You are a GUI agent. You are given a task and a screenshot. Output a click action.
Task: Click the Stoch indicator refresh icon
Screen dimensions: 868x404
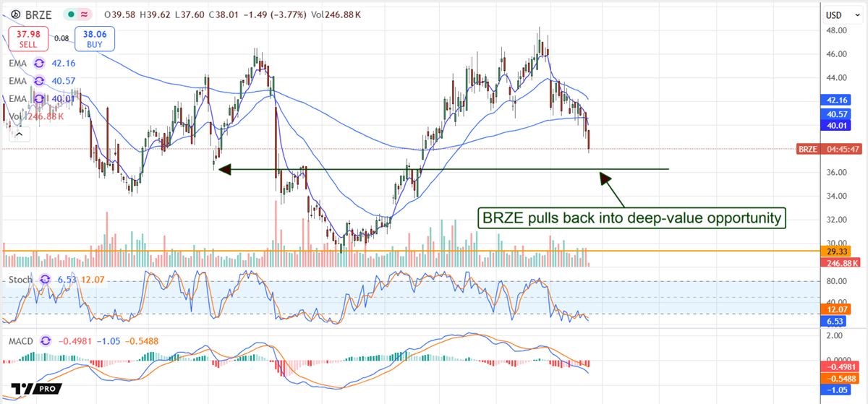47,278
